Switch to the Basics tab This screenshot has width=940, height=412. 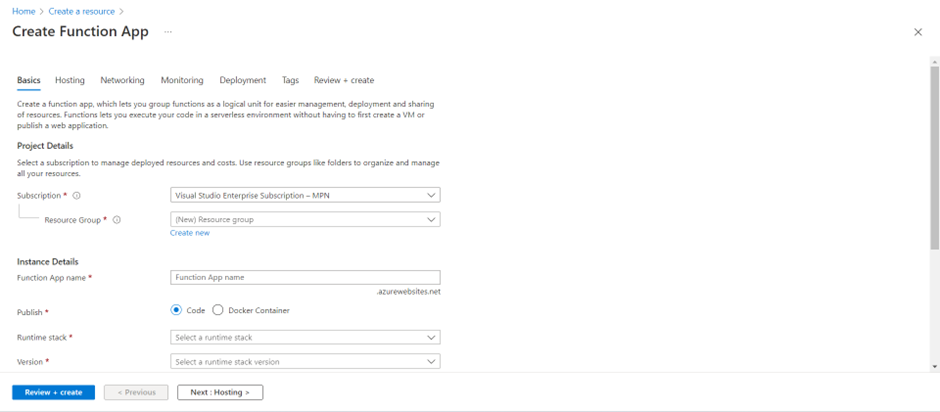29,80
